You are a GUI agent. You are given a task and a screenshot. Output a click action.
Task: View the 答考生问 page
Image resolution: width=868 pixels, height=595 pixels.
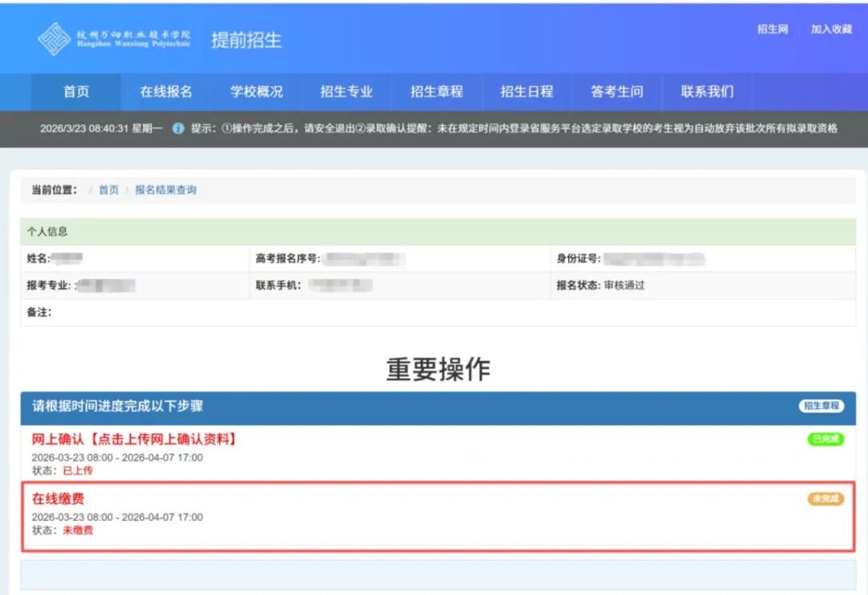pos(616,92)
